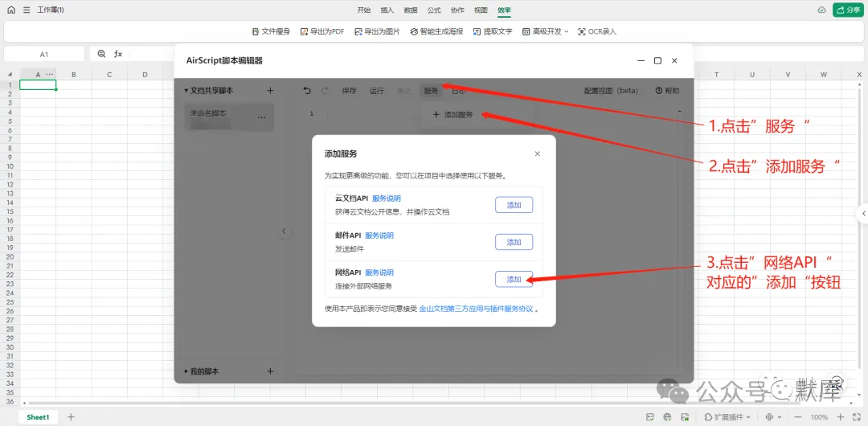The width and height of the screenshot is (868, 426).
Task: Switch to the 视图 ribbon tab
Action: click(481, 10)
